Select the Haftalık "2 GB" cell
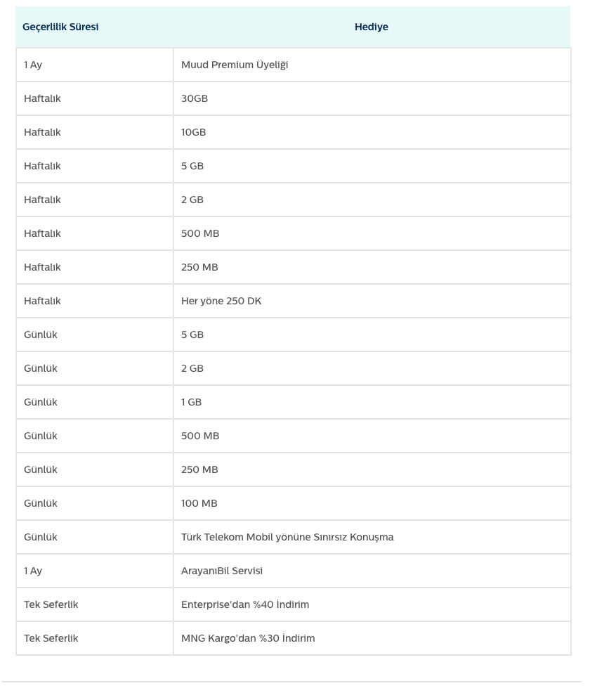Image resolution: width=597 pixels, height=700 pixels. (x=192, y=200)
